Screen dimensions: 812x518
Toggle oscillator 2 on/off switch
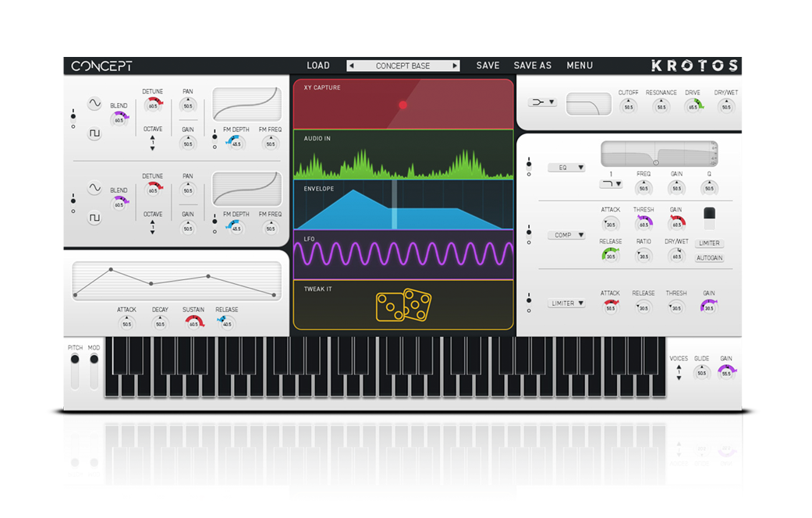click(73, 203)
